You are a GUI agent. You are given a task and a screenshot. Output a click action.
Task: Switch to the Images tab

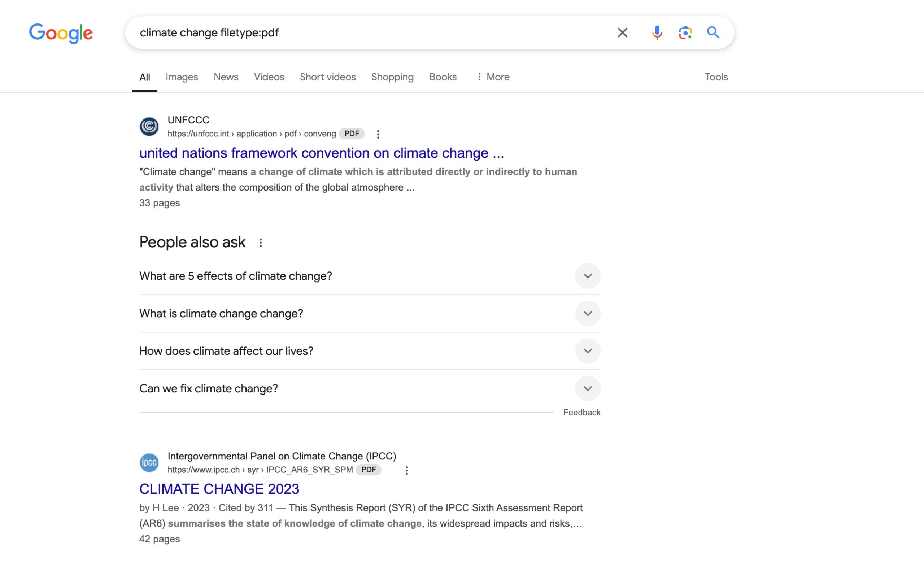[182, 77]
